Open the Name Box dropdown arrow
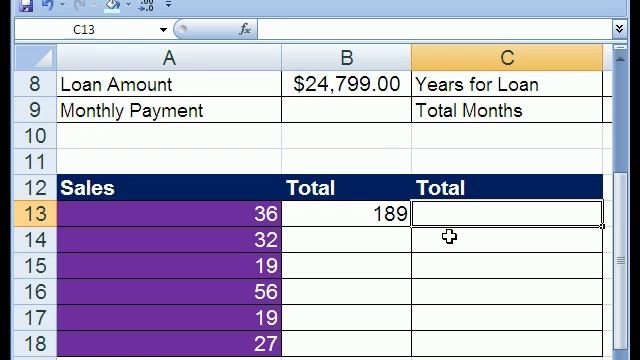 pyautogui.click(x=163, y=29)
